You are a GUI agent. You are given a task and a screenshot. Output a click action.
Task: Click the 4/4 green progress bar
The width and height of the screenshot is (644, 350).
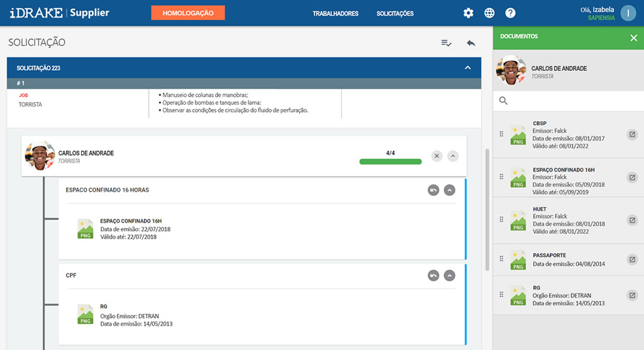(390, 161)
